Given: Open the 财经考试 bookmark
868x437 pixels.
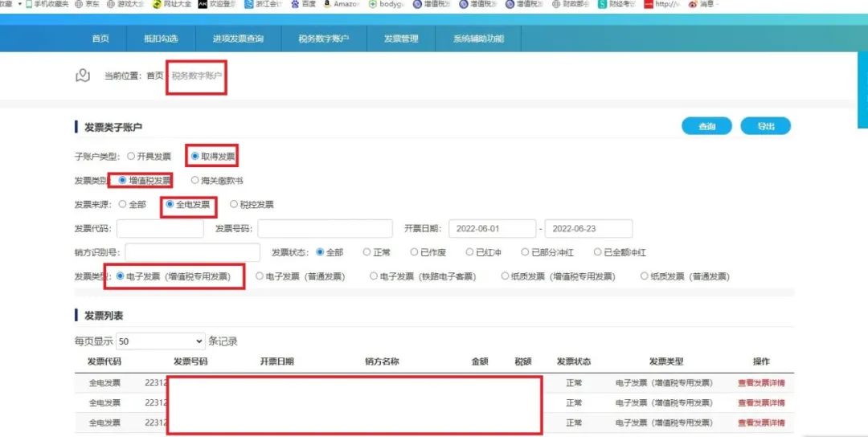Looking at the screenshot, I should point(617,4).
